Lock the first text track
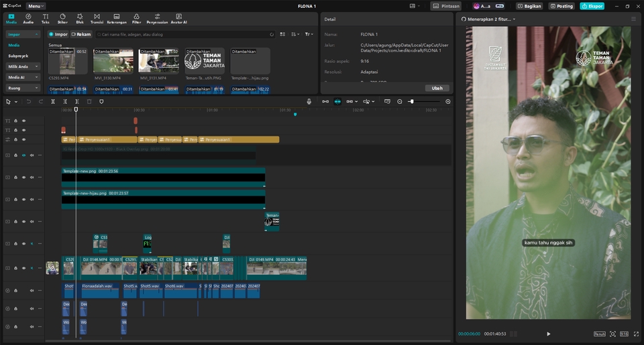Image resolution: width=644 pixels, height=345 pixels. (15, 121)
